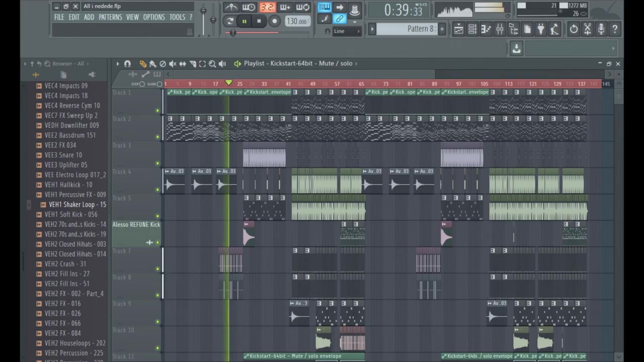Toggle overdub blend recording
This screenshot has height=362, width=644.
pyautogui.click(x=285, y=7)
